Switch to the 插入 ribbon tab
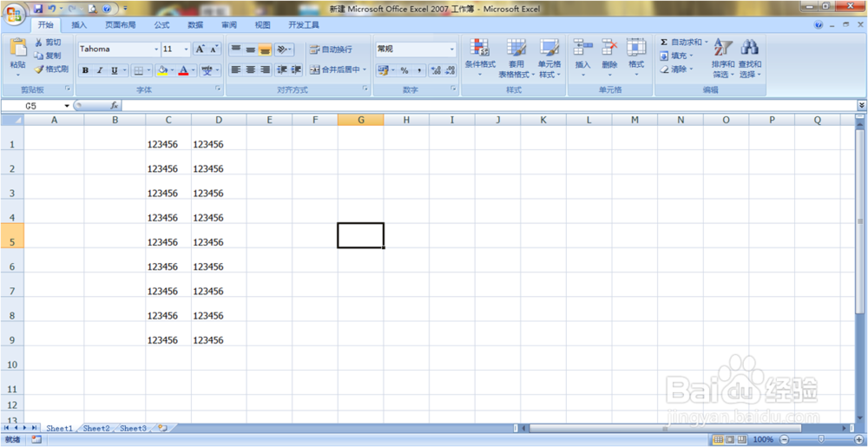 click(x=79, y=25)
